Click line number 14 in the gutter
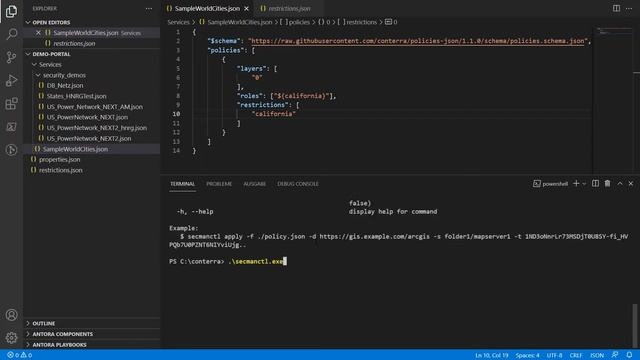 (176, 151)
